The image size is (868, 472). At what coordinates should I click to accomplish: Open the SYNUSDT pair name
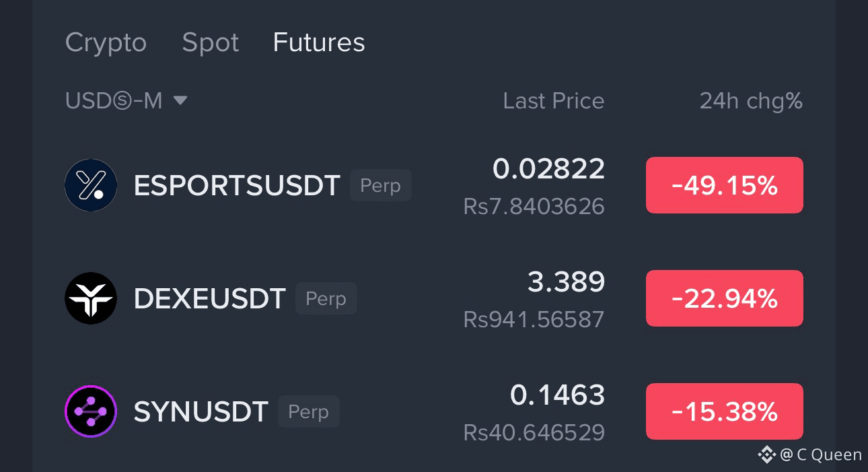pyautogui.click(x=201, y=412)
